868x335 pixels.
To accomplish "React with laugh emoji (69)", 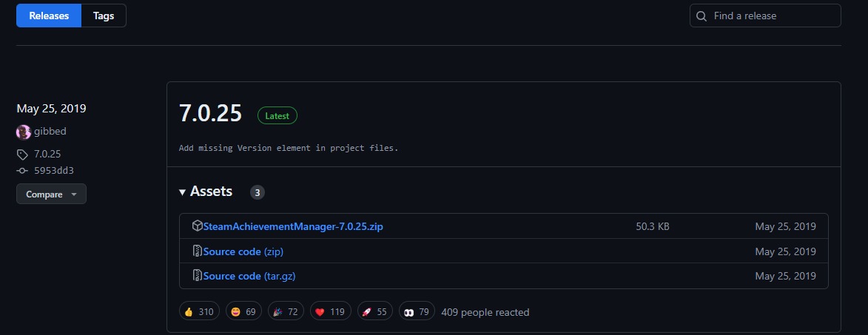I will point(243,311).
